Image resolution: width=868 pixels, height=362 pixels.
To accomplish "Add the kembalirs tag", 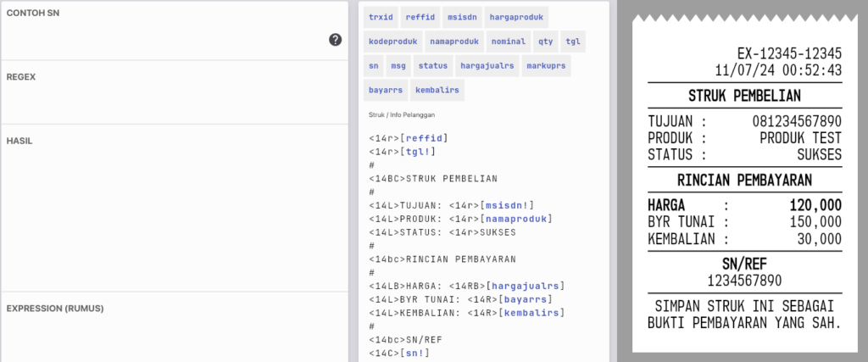I will click(x=437, y=90).
